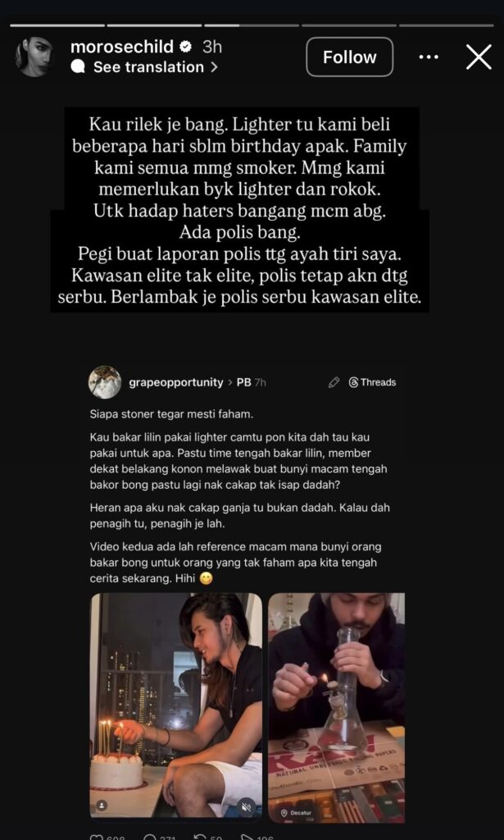Click the tagged-person icon on the birthday video

tap(102, 806)
